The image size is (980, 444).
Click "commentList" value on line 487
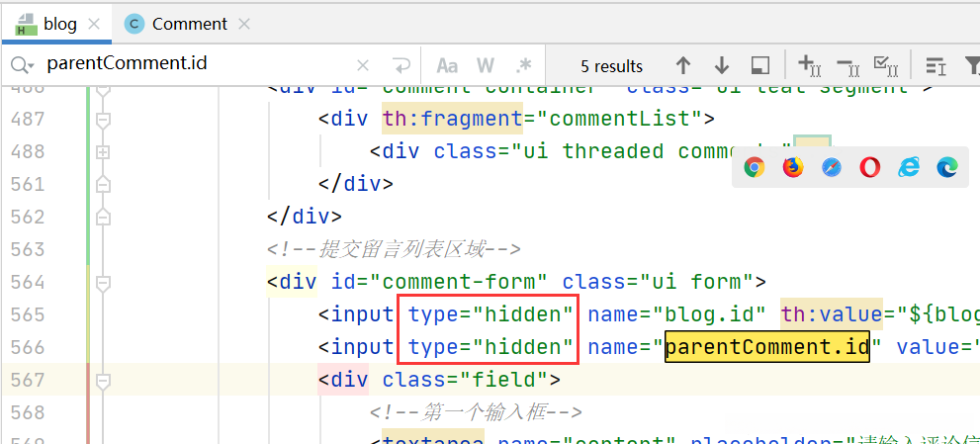pyautogui.click(x=618, y=119)
